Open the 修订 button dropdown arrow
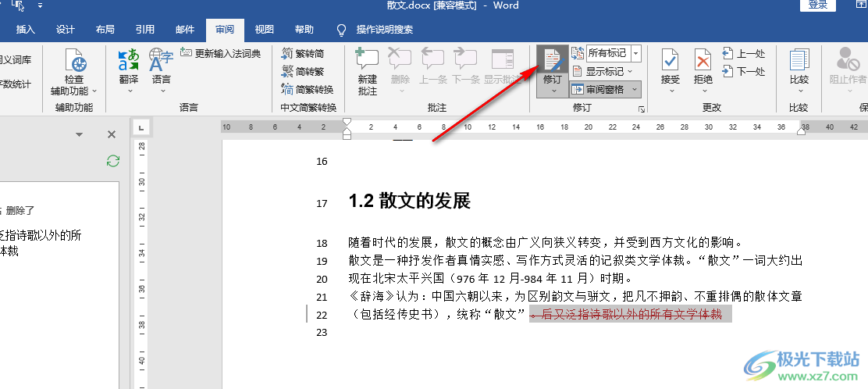The height and width of the screenshot is (389, 868). tap(552, 91)
